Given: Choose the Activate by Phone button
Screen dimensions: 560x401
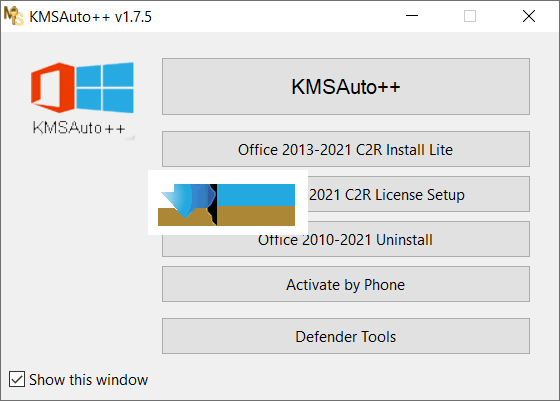Looking at the screenshot, I should pyautogui.click(x=346, y=284).
